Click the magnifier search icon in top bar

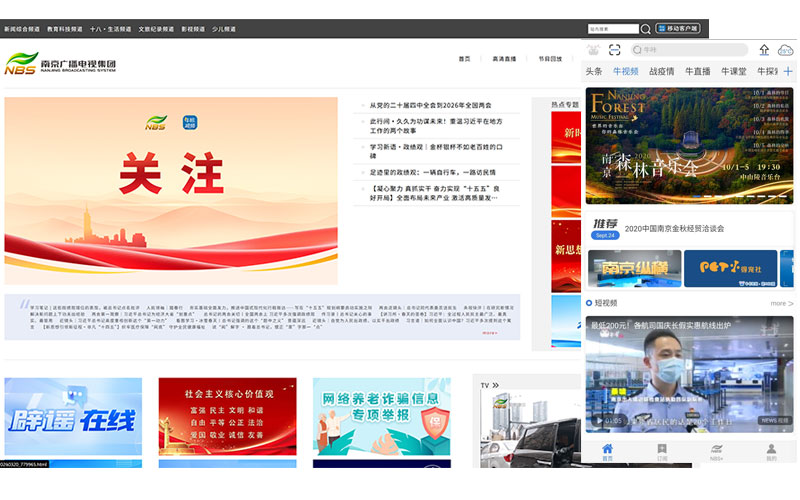pos(646,29)
